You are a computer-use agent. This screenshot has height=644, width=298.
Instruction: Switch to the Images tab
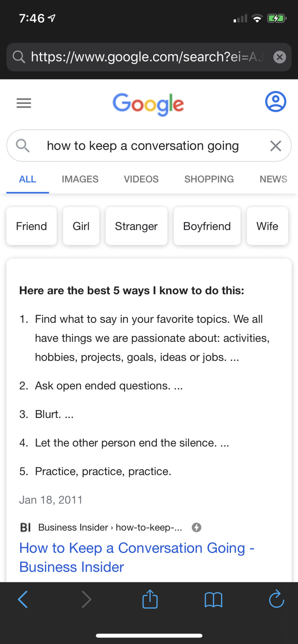80,179
